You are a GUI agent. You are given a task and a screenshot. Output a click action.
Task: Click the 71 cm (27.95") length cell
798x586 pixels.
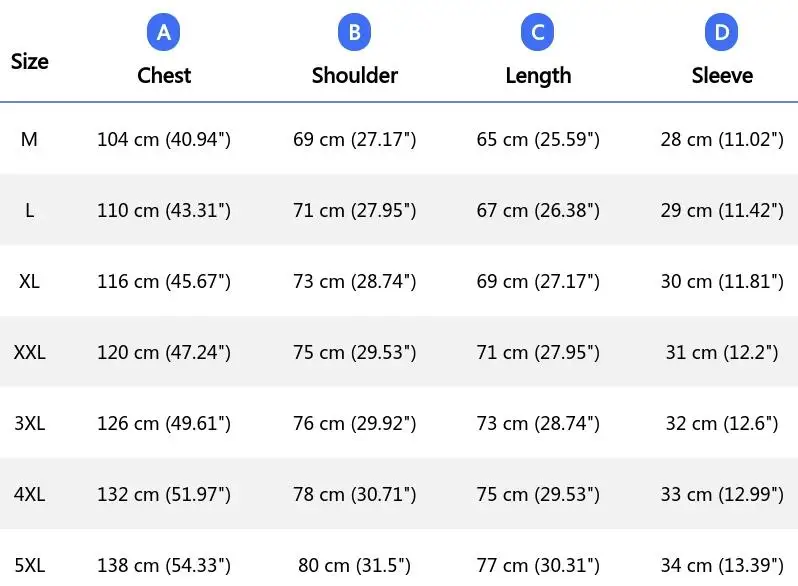(538, 352)
